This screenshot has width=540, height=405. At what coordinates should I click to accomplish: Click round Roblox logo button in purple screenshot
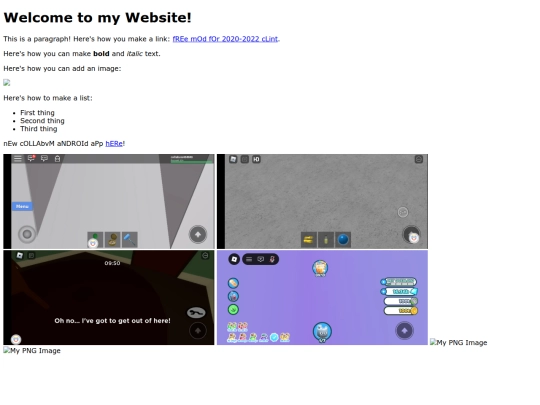point(234,259)
